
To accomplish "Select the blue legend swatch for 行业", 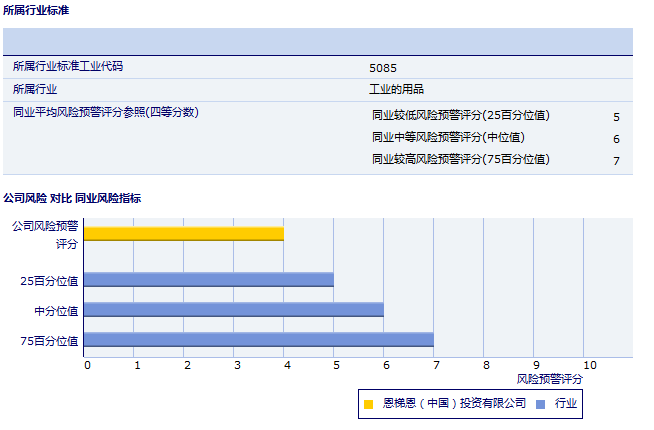I will point(540,404).
